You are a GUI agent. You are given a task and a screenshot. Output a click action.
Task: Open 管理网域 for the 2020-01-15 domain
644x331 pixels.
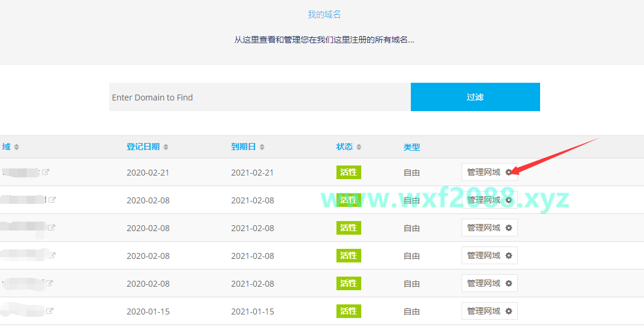(489, 311)
